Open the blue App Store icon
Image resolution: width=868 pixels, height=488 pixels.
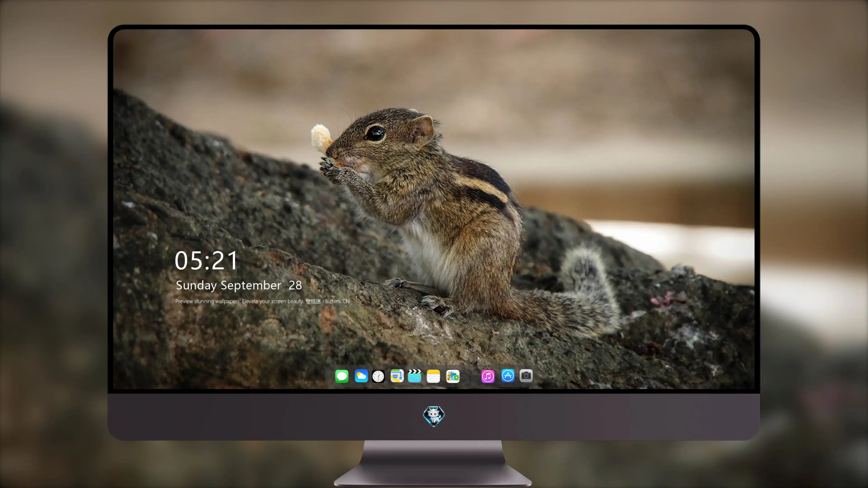(508, 375)
